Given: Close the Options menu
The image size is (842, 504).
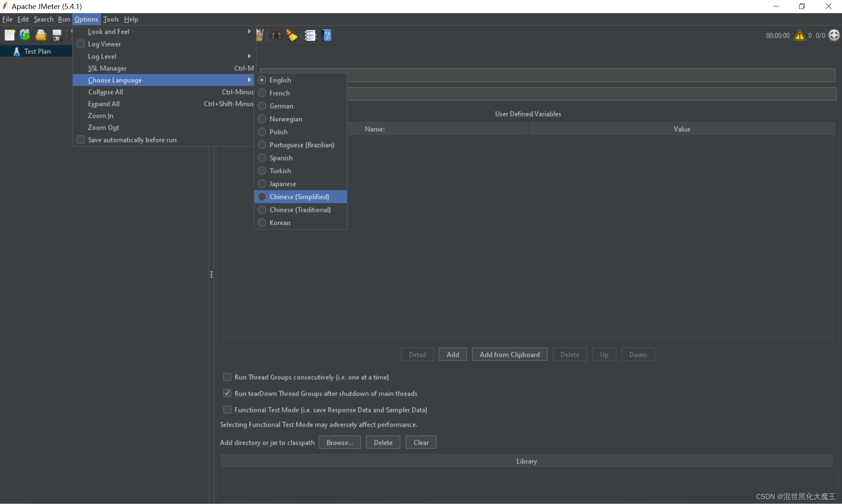Looking at the screenshot, I should [x=86, y=19].
